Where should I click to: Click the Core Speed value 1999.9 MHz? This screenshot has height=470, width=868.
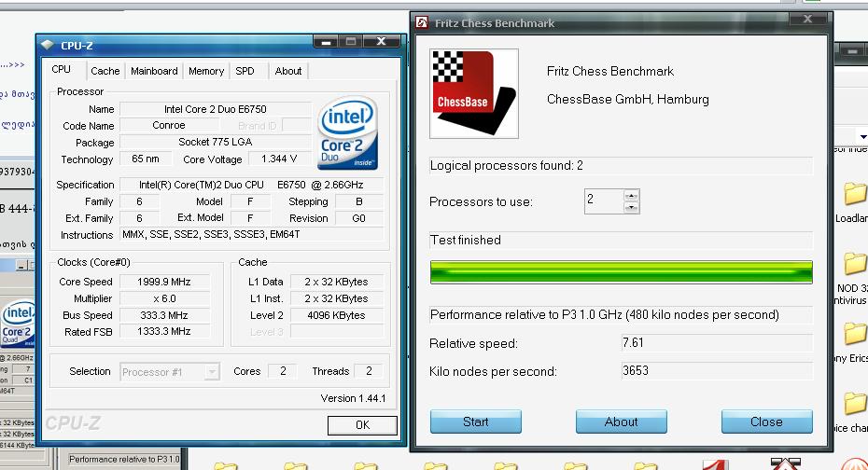[x=164, y=282]
